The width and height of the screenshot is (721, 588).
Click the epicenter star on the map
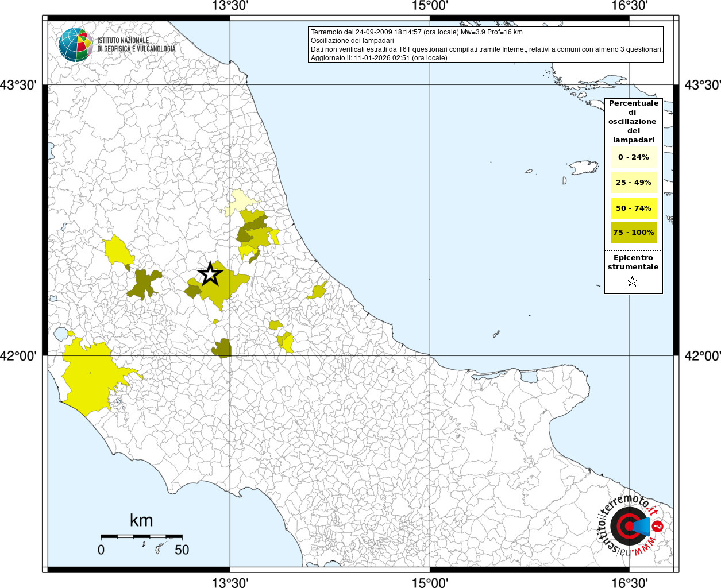tap(210, 274)
